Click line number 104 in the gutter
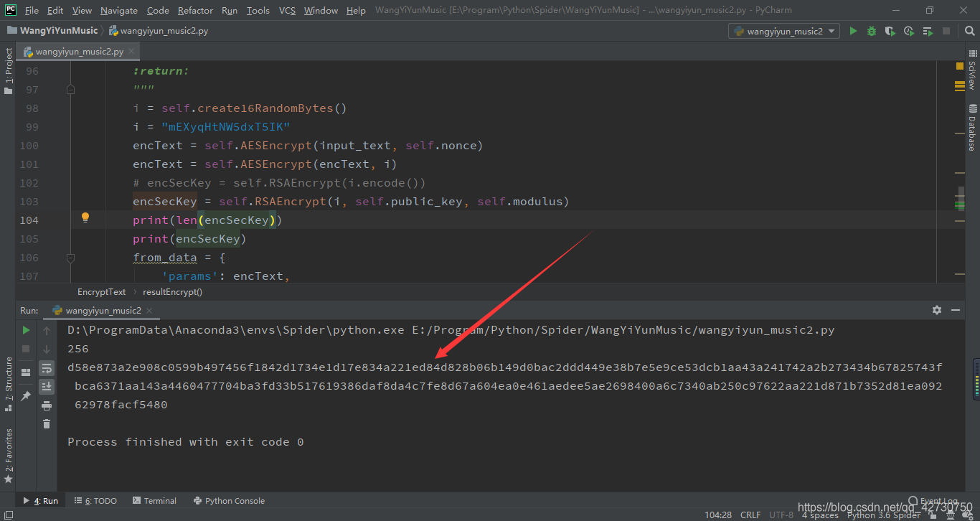980x521 pixels. 29,220
